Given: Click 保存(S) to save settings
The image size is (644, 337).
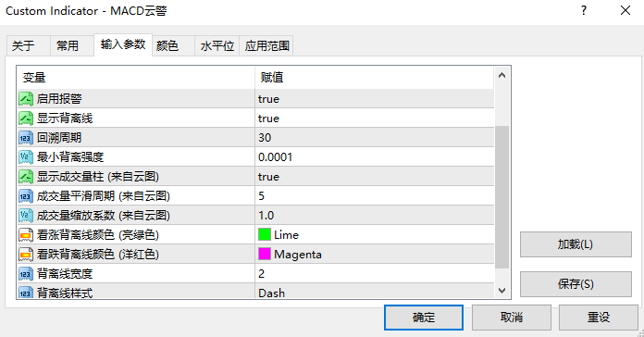Looking at the screenshot, I should click(576, 284).
